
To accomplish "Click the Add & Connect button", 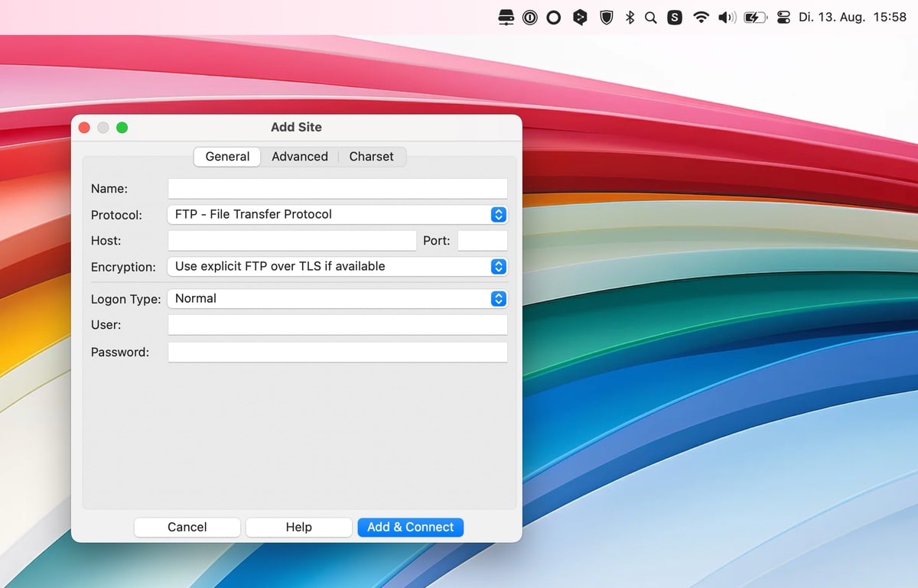I will [x=410, y=527].
